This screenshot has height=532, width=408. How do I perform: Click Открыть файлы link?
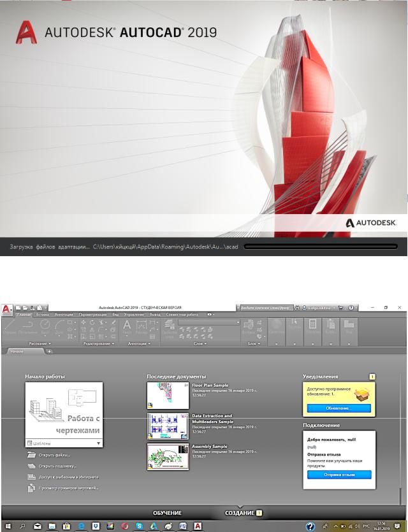tap(55, 456)
